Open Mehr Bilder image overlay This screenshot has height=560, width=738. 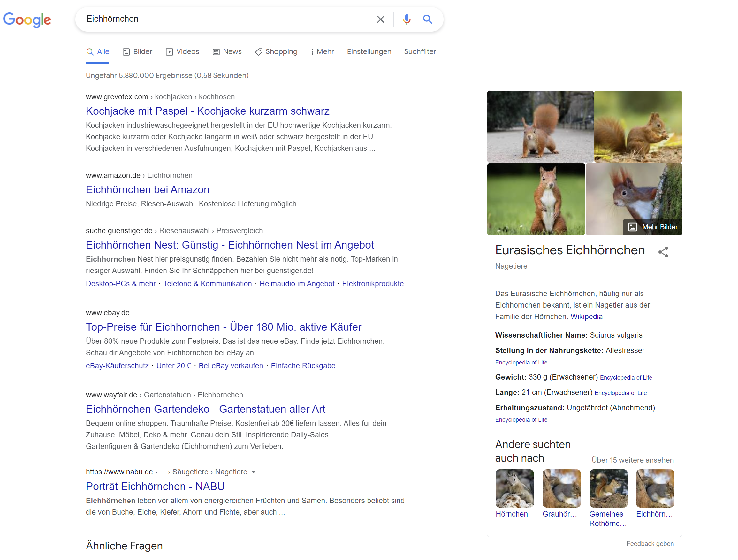pyautogui.click(x=653, y=227)
